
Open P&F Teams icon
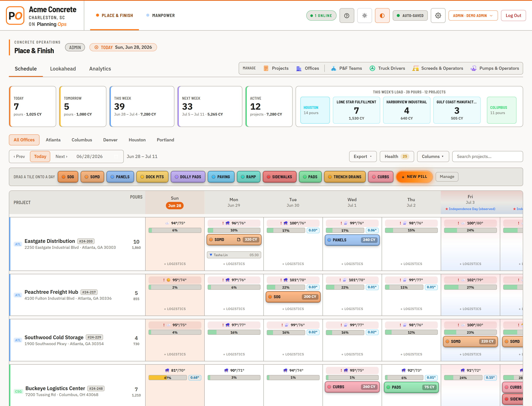coord(333,68)
